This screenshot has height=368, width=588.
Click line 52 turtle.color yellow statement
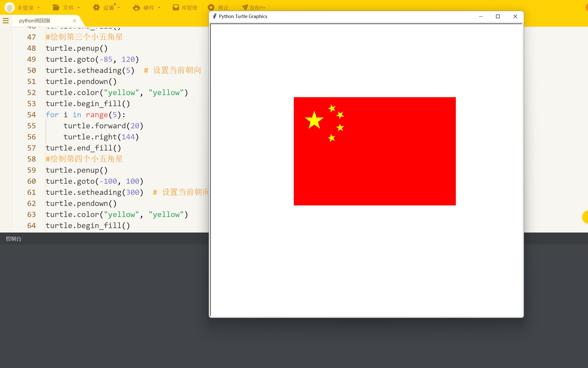click(x=117, y=93)
